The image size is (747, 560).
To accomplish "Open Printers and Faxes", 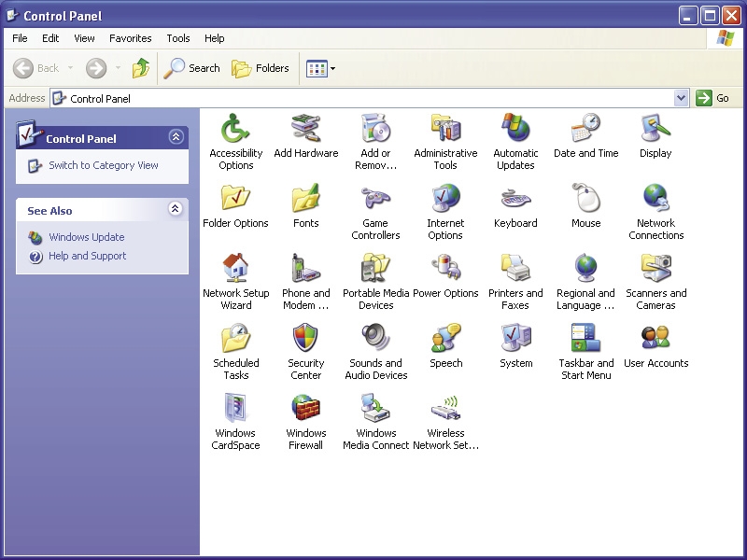I will coord(515,269).
